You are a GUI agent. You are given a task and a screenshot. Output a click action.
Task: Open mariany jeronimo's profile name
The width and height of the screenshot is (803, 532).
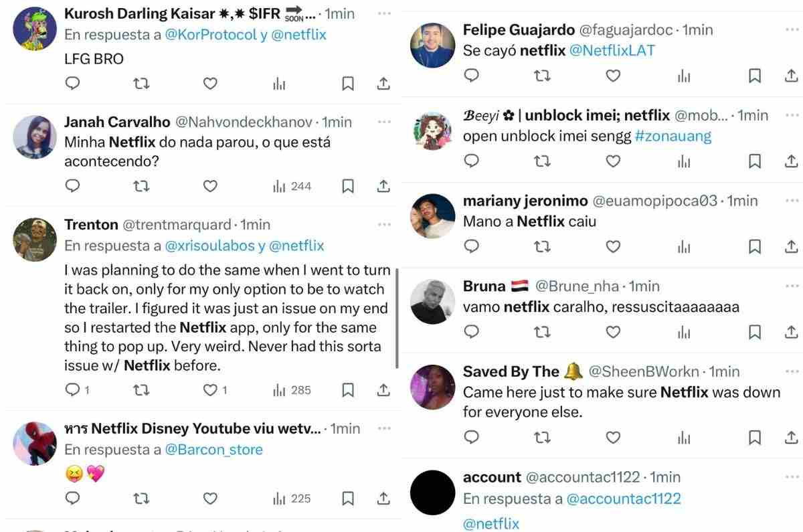pyautogui.click(x=525, y=201)
